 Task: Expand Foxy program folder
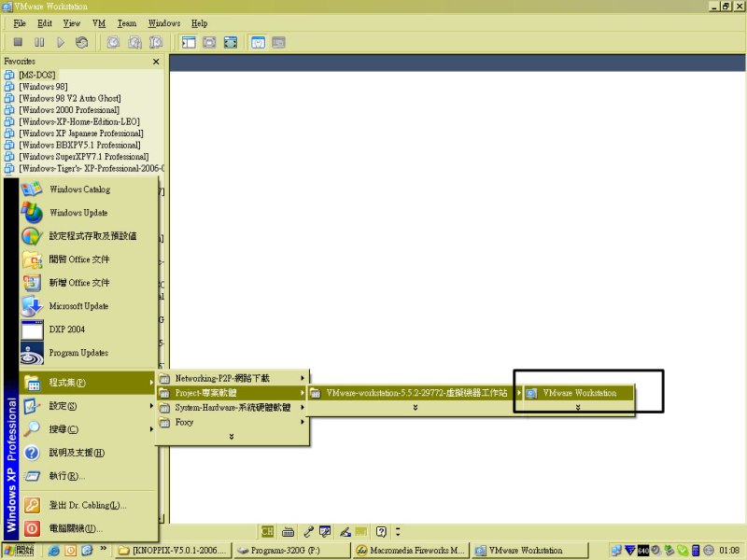tap(233, 423)
